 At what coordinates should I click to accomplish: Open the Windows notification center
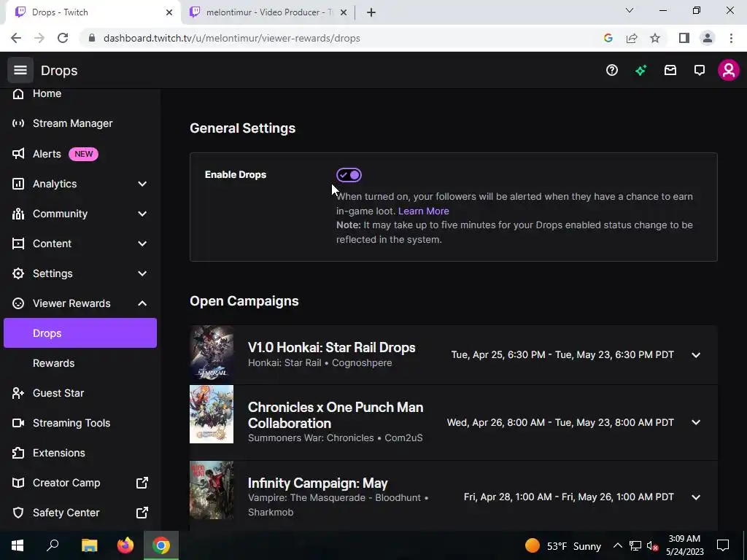click(723, 545)
